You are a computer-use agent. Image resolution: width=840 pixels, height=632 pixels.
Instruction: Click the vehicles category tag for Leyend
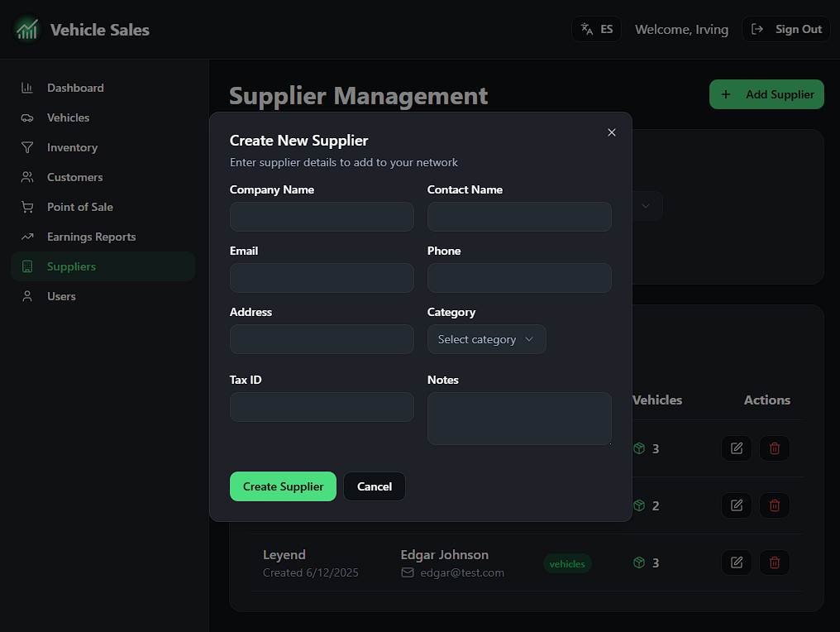pyautogui.click(x=567, y=563)
